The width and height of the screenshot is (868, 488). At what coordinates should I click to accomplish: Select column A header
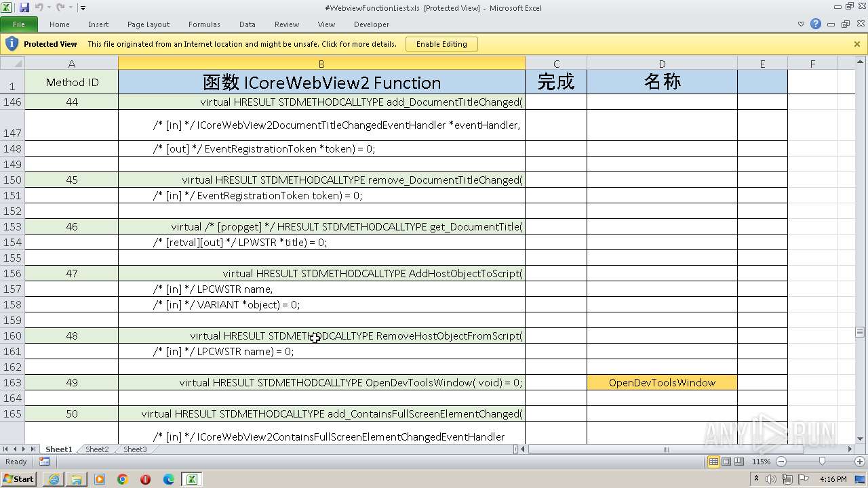(71, 64)
